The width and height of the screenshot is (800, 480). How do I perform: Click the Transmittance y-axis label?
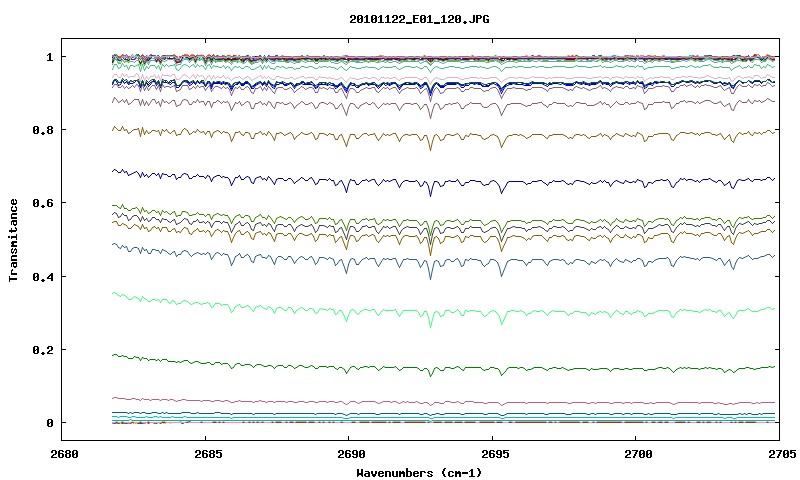tap(13, 240)
